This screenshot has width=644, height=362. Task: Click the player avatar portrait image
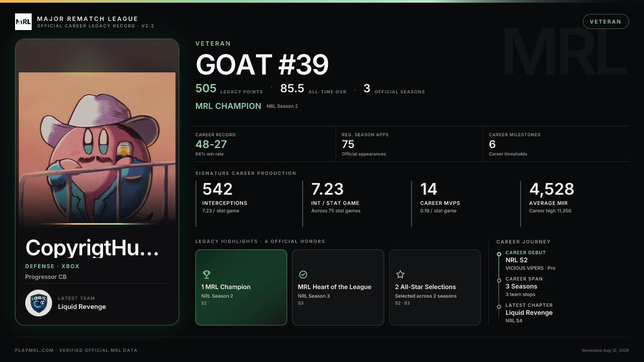[x=97, y=150]
